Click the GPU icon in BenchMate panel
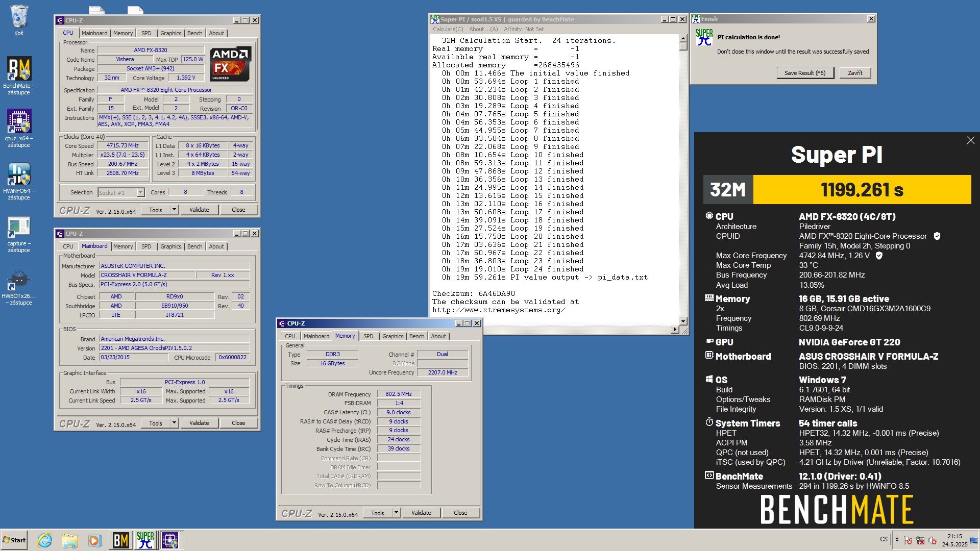The height and width of the screenshot is (551, 980). 709,341
